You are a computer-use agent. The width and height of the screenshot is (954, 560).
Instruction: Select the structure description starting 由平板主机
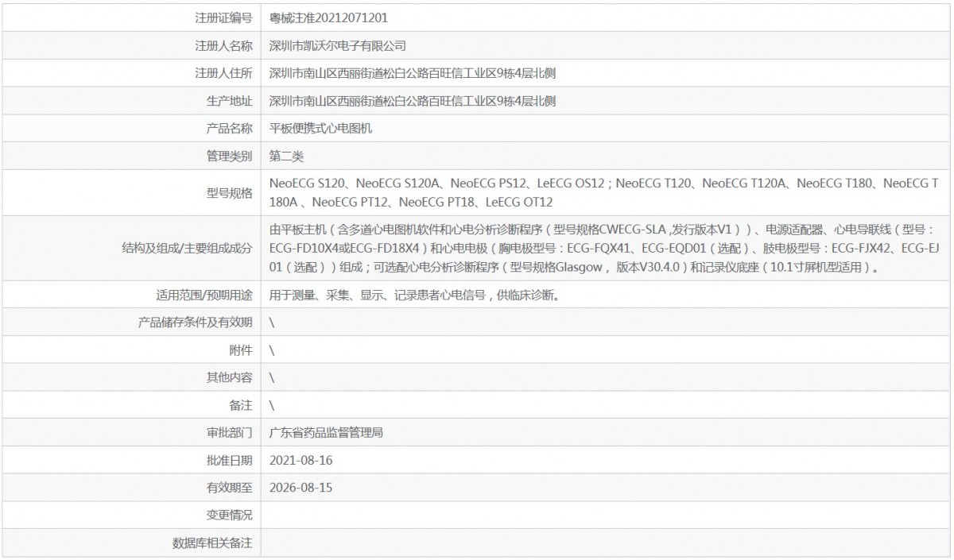[604, 249]
